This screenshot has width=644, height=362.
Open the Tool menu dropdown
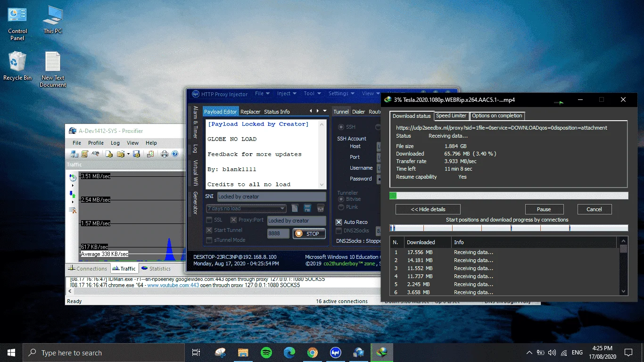click(312, 93)
